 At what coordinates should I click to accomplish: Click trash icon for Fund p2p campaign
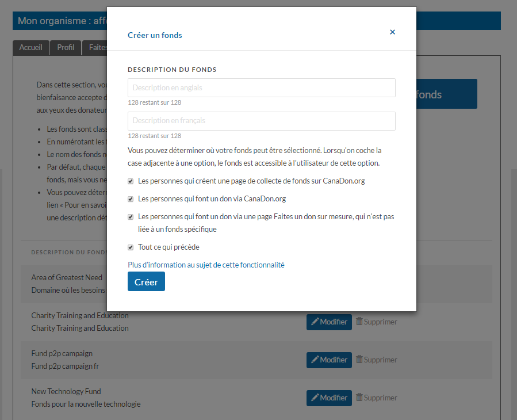(x=359, y=360)
